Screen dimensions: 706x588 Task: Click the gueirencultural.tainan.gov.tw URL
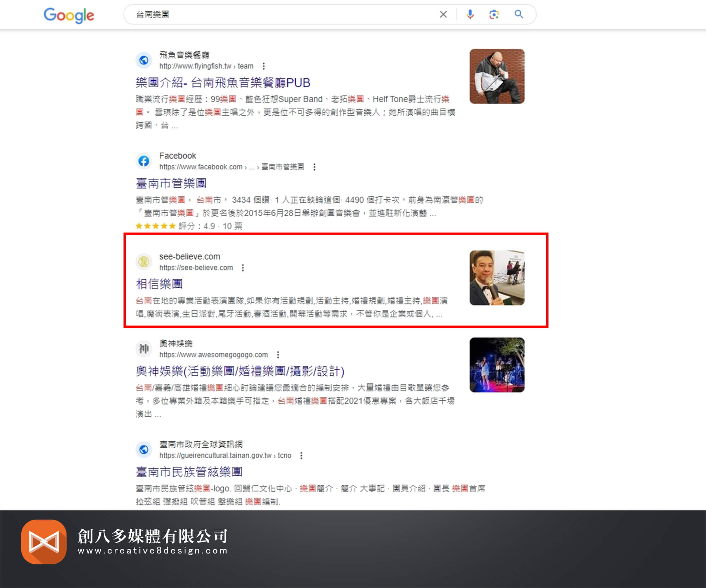pos(225,455)
